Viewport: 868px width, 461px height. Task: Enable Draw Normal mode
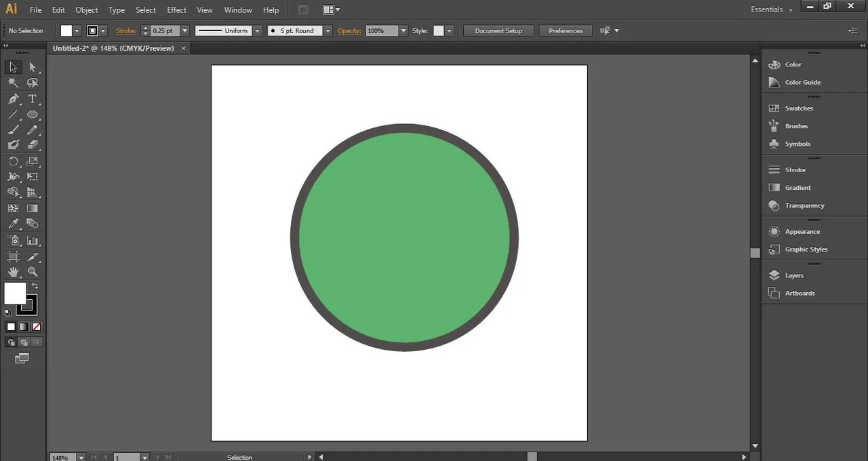[x=11, y=342]
